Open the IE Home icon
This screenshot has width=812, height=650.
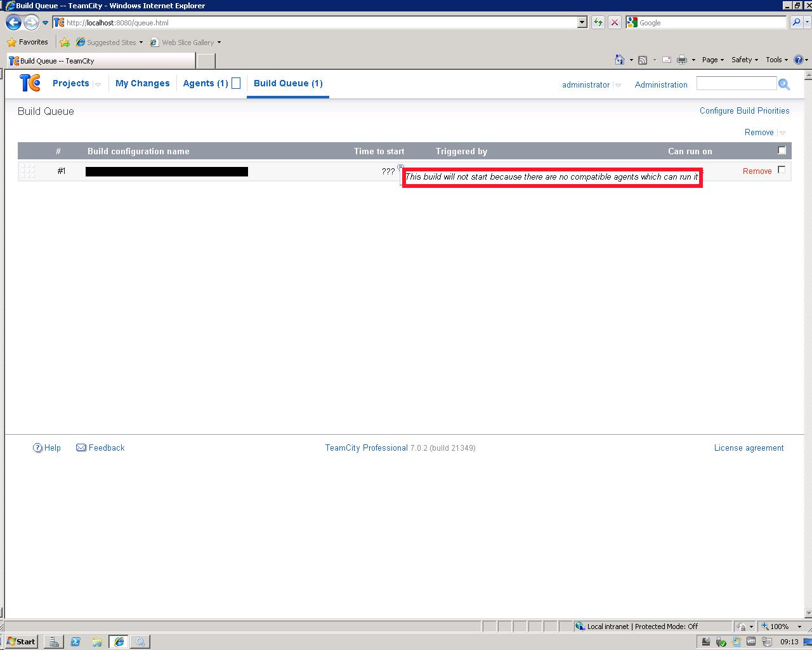point(620,60)
